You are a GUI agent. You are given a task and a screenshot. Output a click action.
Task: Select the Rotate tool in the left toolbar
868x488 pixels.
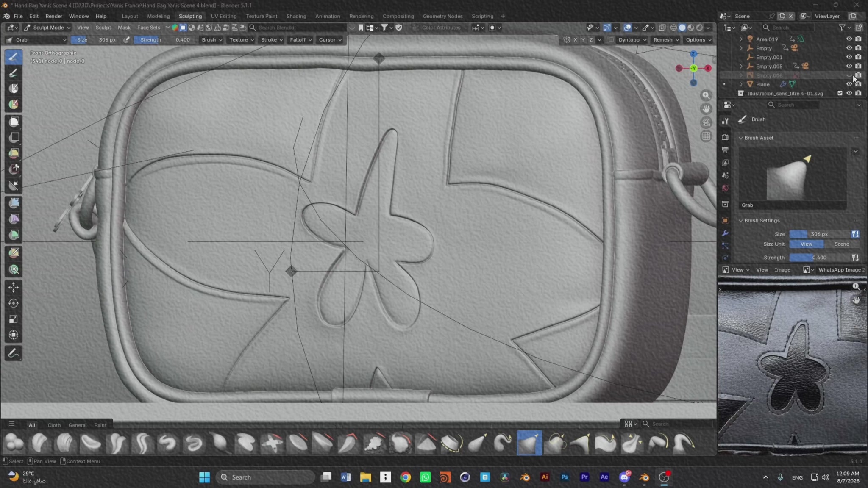pyautogui.click(x=14, y=303)
